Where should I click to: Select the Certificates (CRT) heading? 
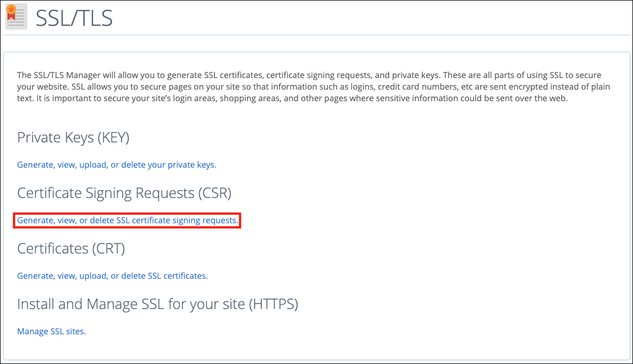coord(71,249)
